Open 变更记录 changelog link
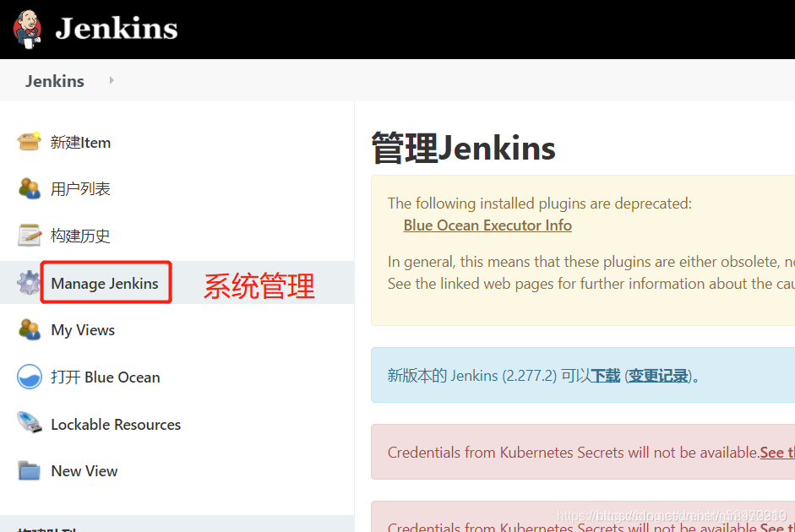 (658, 376)
